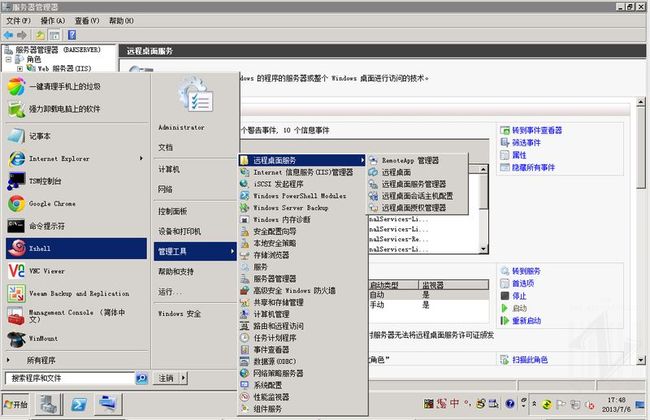Show hidden system tray icons
The image size is (650, 420).
click(534, 404)
